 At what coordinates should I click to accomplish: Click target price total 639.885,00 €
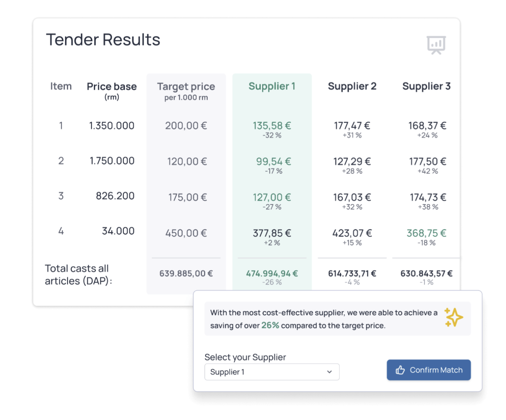point(186,274)
